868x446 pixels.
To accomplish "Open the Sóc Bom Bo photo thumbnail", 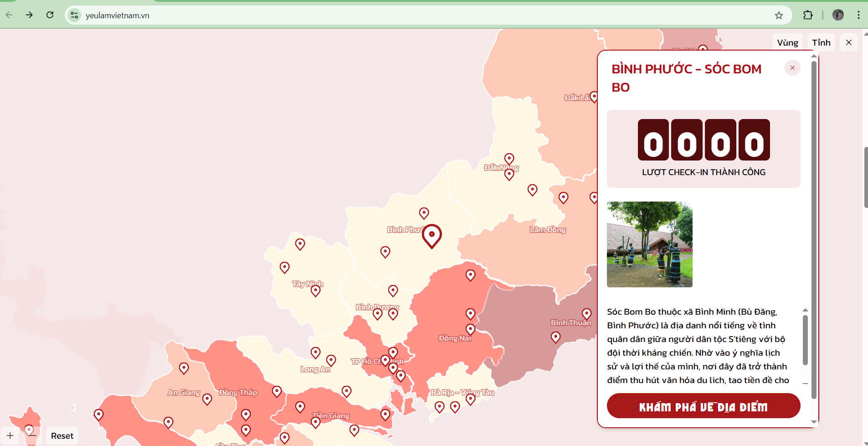I will click(x=649, y=244).
